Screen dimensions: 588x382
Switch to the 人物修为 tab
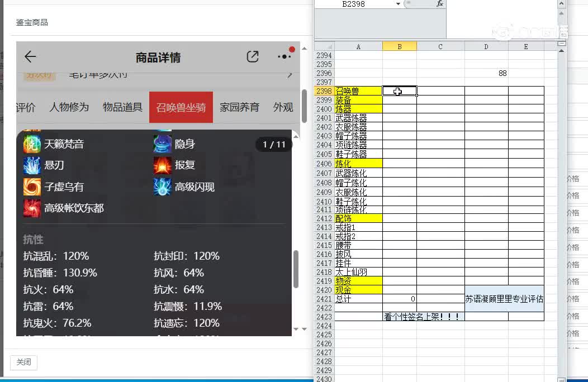point(69,107)
